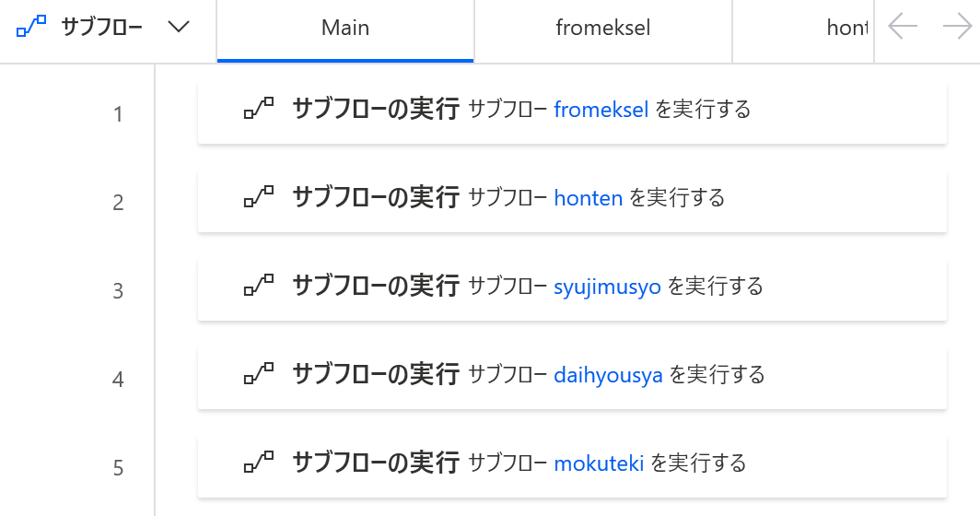Viewport: 980px width, 516px height.
Task: Click the blue サブフロー icon in the header
Action: pos(31,27)
